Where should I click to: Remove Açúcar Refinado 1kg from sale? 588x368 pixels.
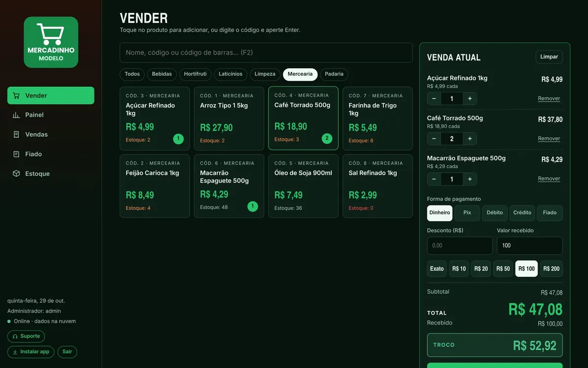tap(549, 99)
